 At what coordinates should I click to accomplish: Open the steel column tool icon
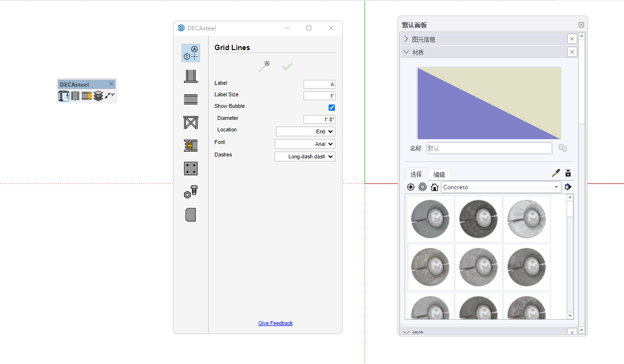point(191,76)
